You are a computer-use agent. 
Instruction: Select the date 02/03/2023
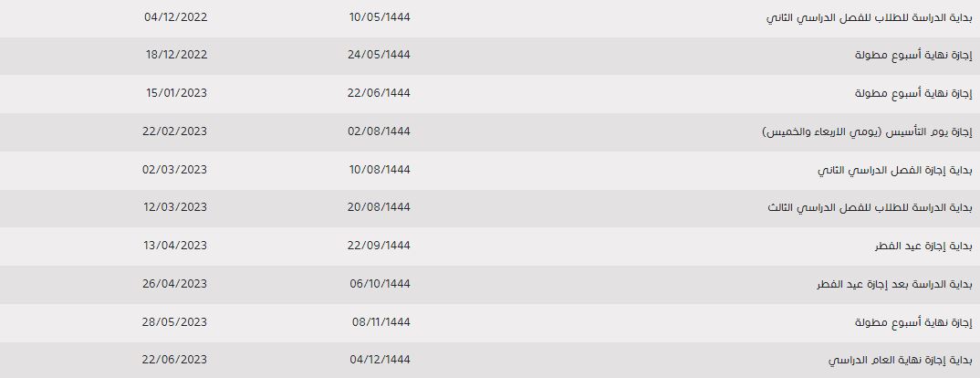pyautogui.click(x=174, y=170)
